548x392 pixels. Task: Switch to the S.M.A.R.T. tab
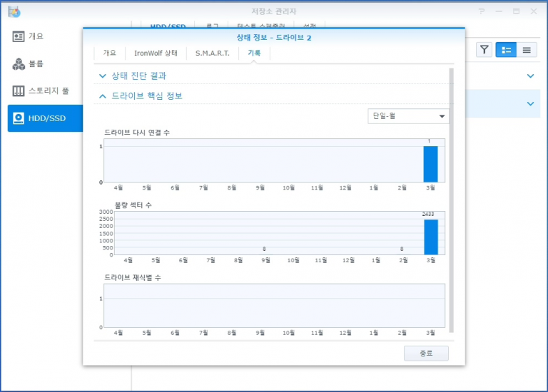coord(212,53)
